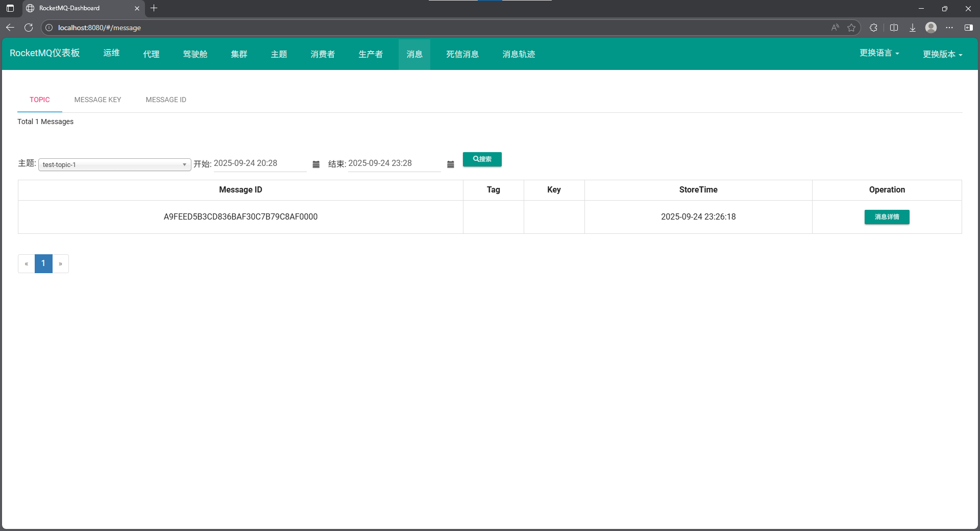Open a new browser tab
Image resolution: width=980 pixels, height=531 pixels.
coord(154,8)
